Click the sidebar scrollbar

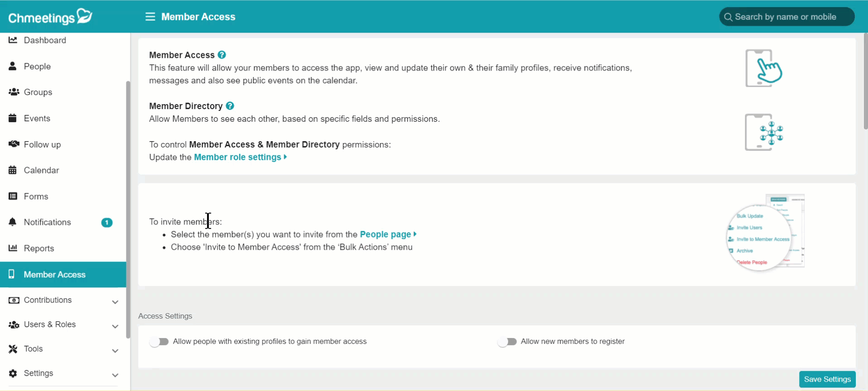128,209
